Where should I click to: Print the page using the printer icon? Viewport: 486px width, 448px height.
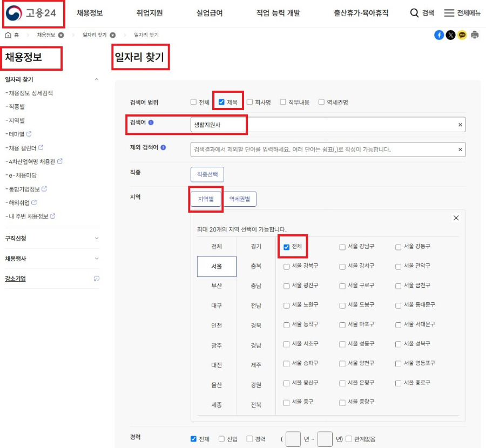[x=475, y=35]
